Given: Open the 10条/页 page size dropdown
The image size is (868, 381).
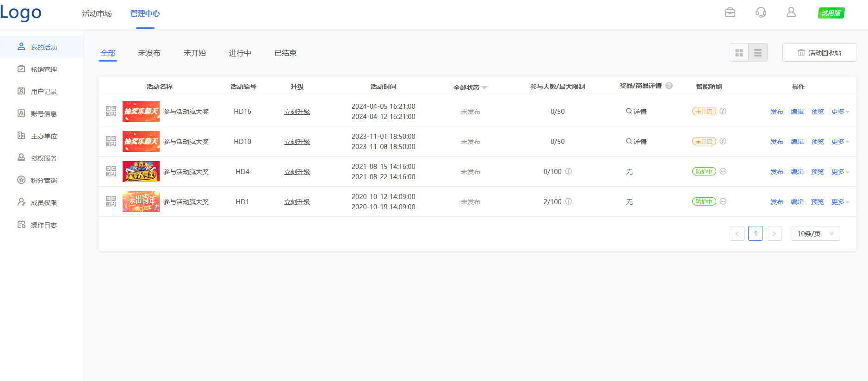Looking at the screenshot, I should (815, 234).
